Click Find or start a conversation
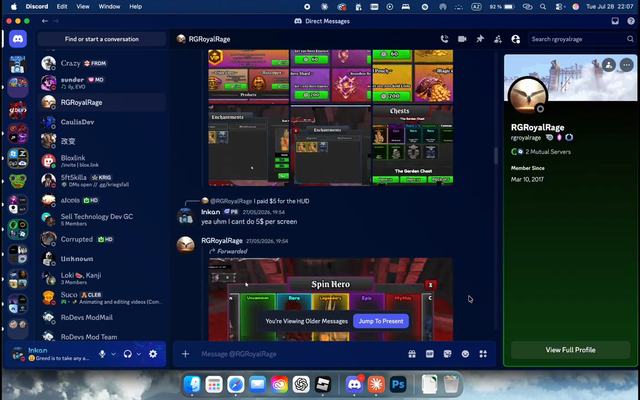 (x=102, y=39)
